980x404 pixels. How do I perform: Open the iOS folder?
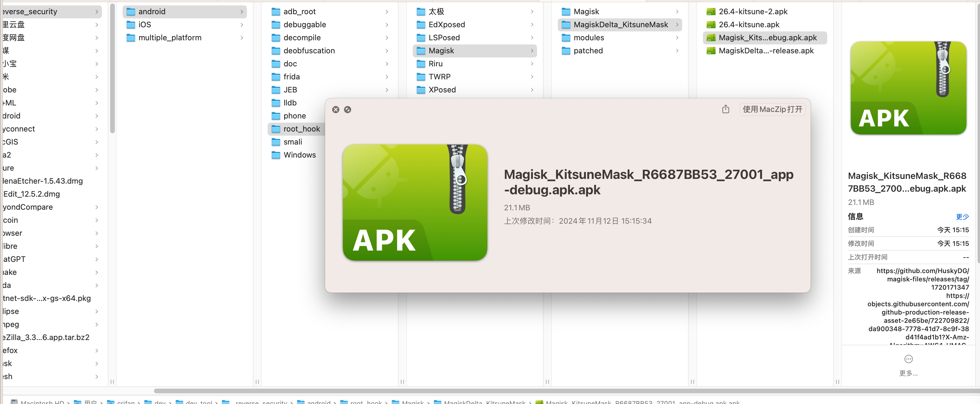click(184, 25)
